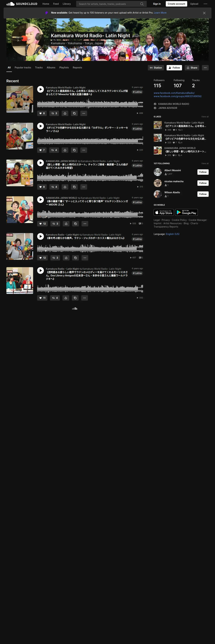Play the 新しい季節 track

pyautogui.click(x=41, y=163)
